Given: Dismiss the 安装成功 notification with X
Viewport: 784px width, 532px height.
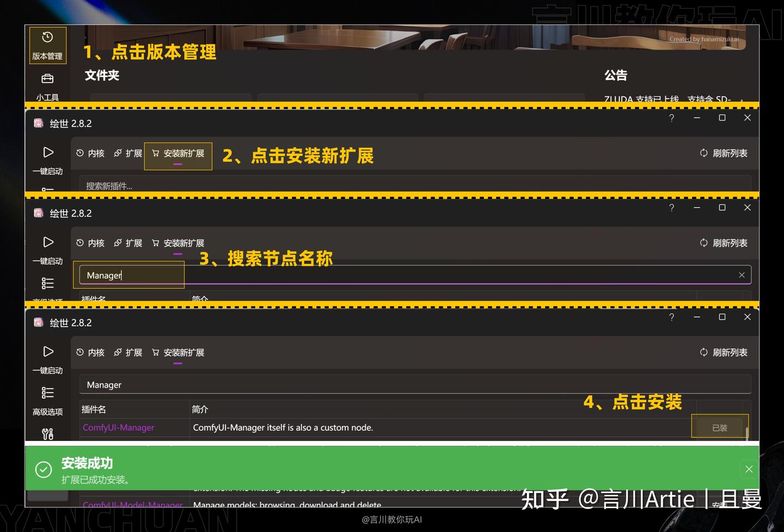Looking at the screenshot, I should [x=749, y=469].
